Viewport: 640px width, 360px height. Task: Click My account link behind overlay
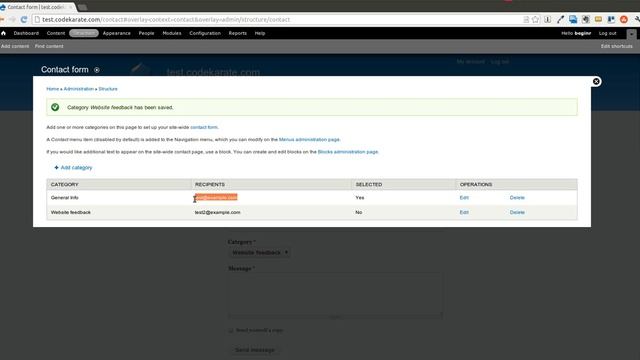point(471,62)
